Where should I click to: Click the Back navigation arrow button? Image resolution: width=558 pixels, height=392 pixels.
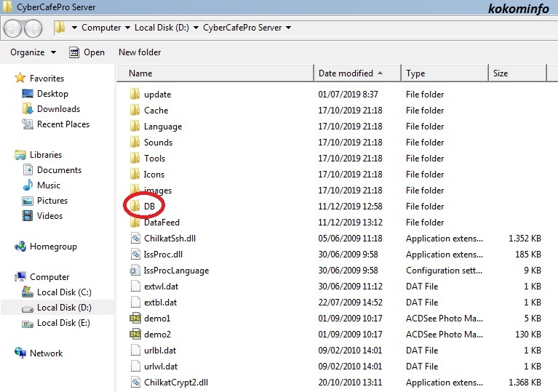click(13, 28)
